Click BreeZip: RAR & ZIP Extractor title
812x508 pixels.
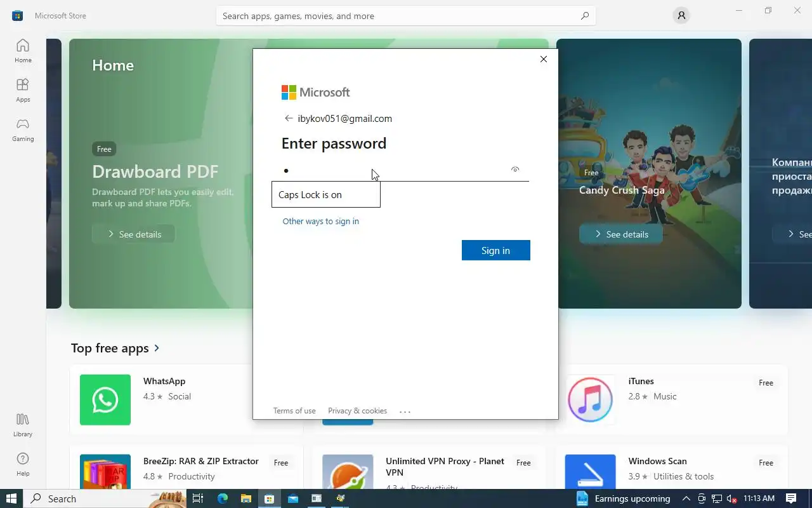click(x=201, y=461)
